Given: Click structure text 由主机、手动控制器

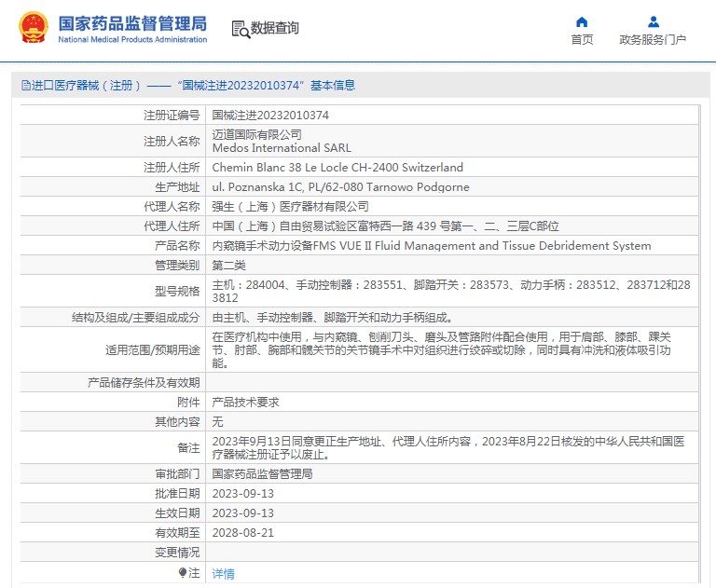Looking at the screenshot, I should point(333,318).
